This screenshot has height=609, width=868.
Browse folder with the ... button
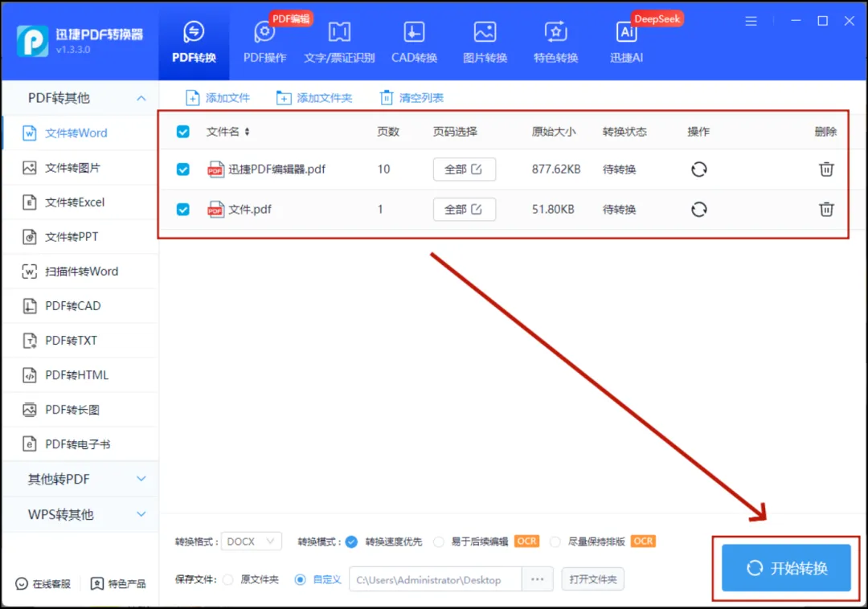[x=537, y=580]
